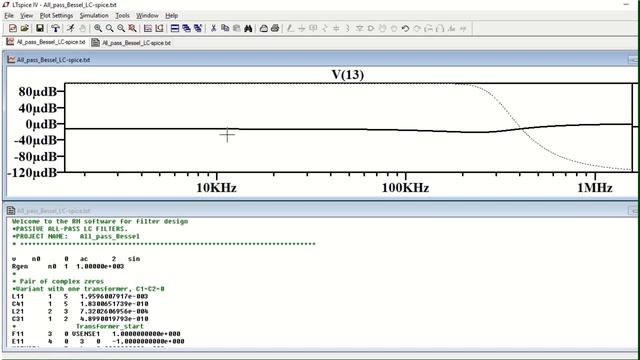Click the Copy icon
640x360 pixels.
[225, 28]
